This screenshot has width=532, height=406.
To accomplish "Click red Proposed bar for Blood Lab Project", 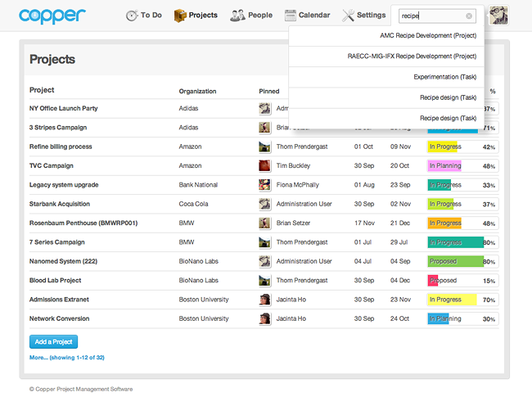I will pyautogui.click(x=433, y=281).
